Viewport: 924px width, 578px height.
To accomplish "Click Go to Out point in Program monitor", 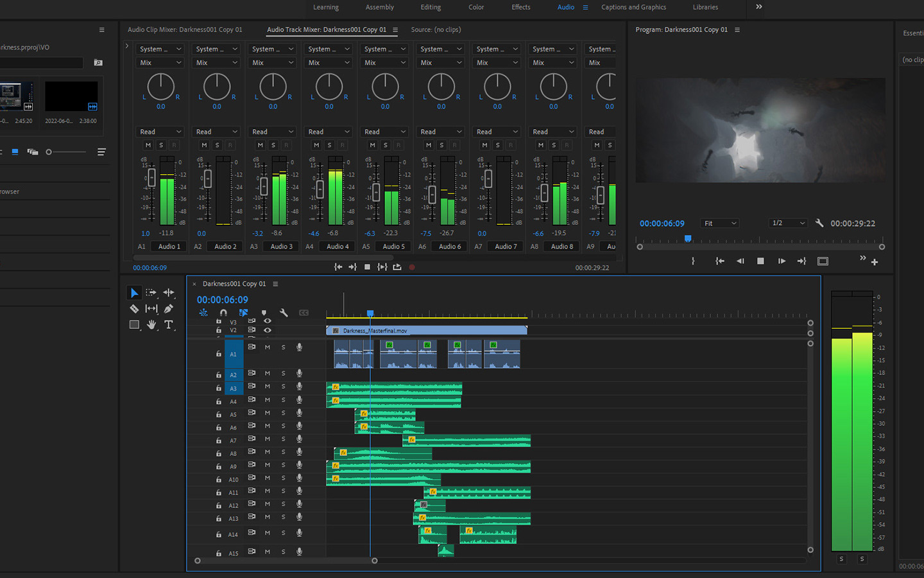I will (x=801, y=261).
